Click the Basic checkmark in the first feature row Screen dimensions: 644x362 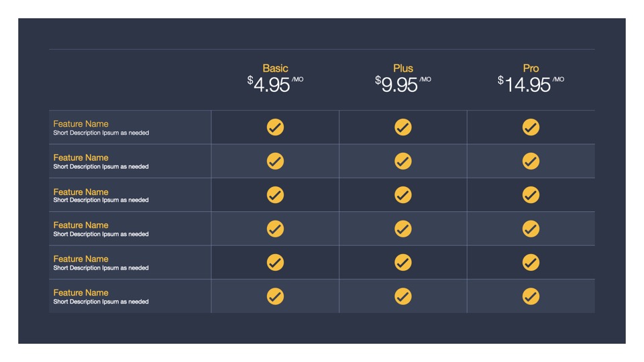pos(275,127)
